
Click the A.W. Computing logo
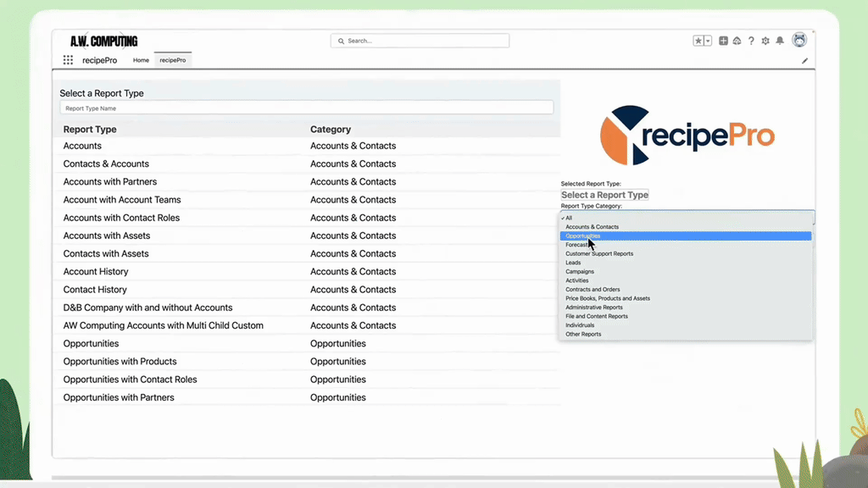point(104,42)
